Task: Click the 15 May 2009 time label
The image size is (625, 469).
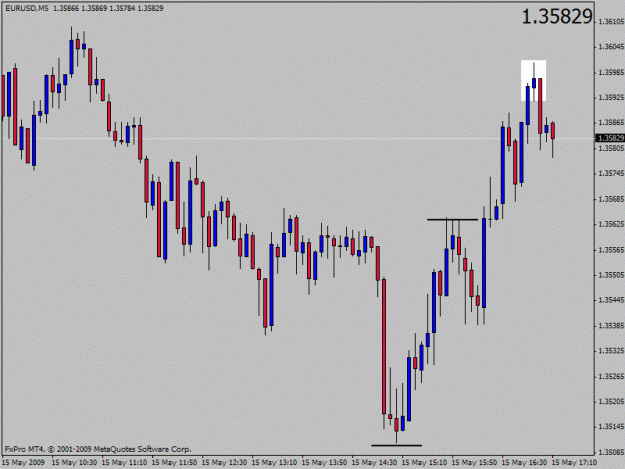Action: [x=24, y=463]
